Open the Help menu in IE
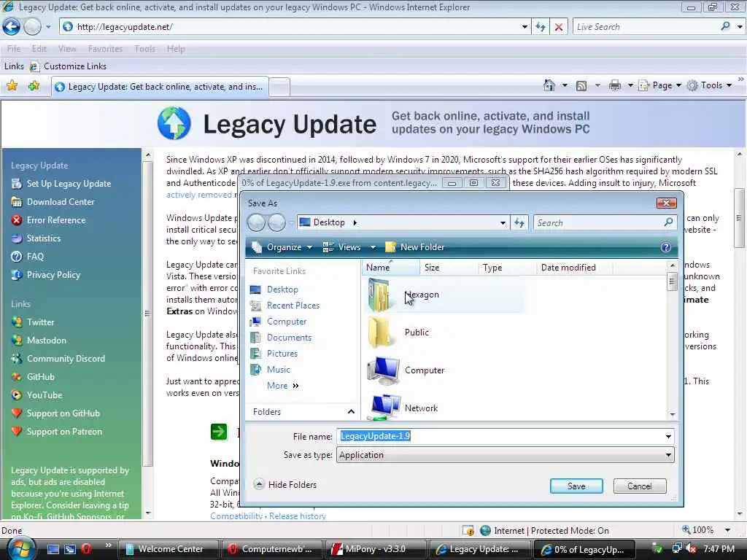This screenshot has width=747, height=560. (176, 49)
